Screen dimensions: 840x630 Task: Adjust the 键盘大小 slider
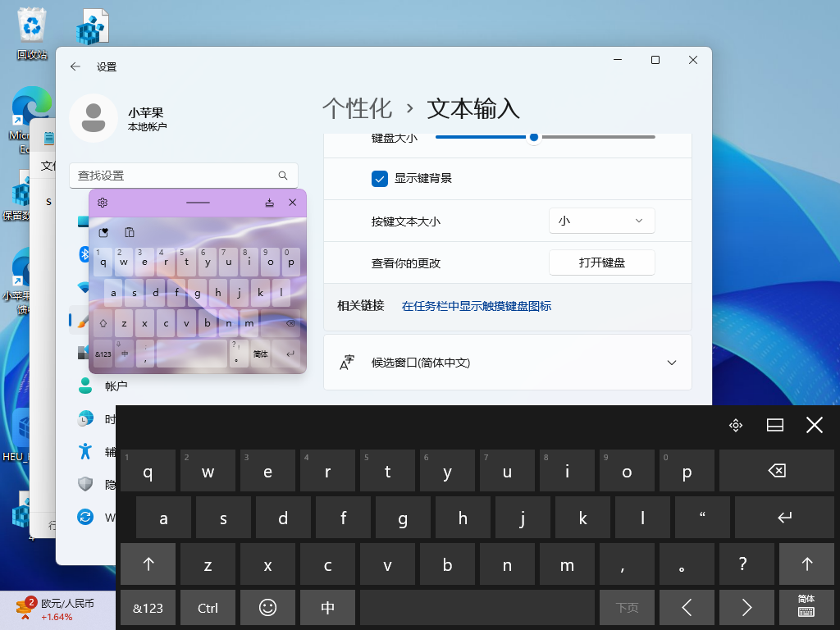point(534,138)
